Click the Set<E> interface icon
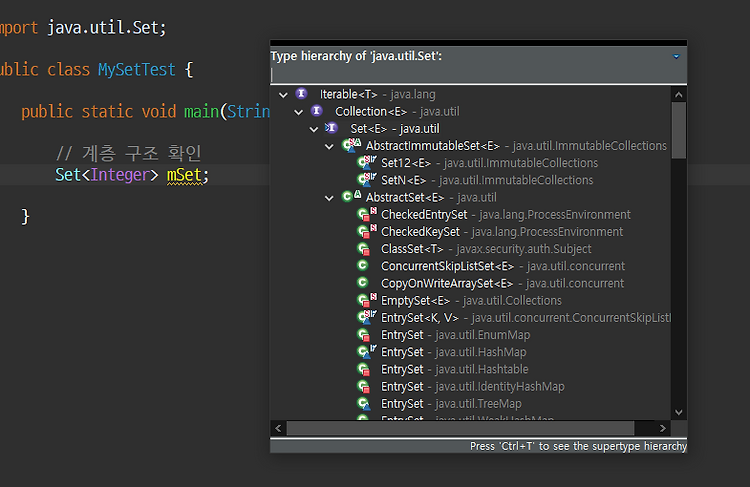 pyautogui.click(x=331, y=128)
